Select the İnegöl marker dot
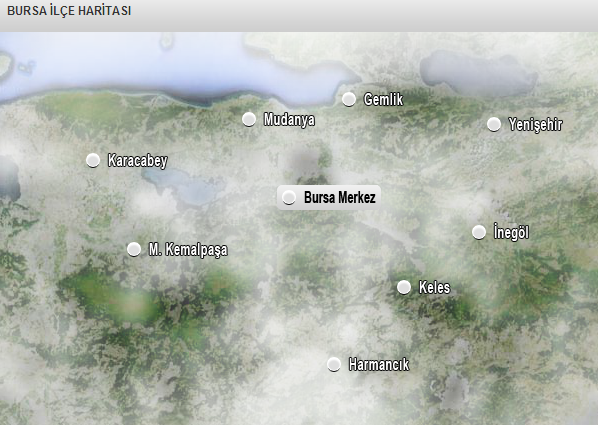The image size is (598, 425). [479, 232]
